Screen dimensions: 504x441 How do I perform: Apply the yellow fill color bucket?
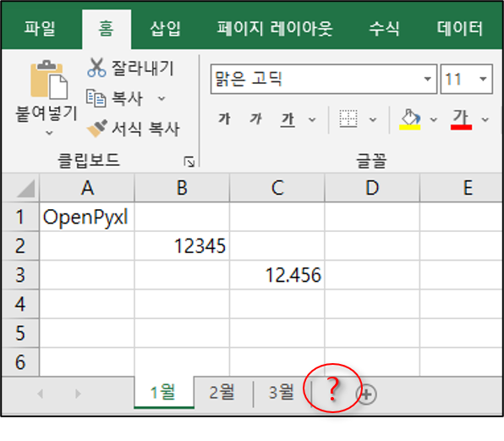pyautogui.click(x=410, y=119)
